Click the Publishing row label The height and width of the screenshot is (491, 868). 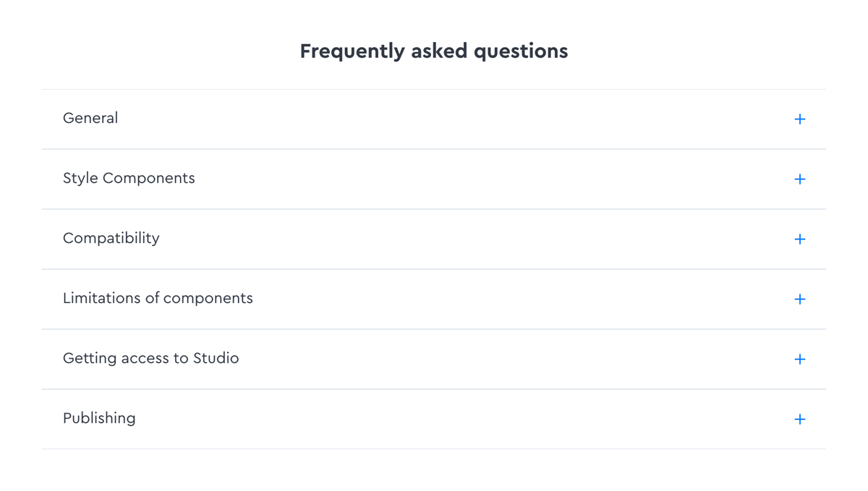click(99, 418)
